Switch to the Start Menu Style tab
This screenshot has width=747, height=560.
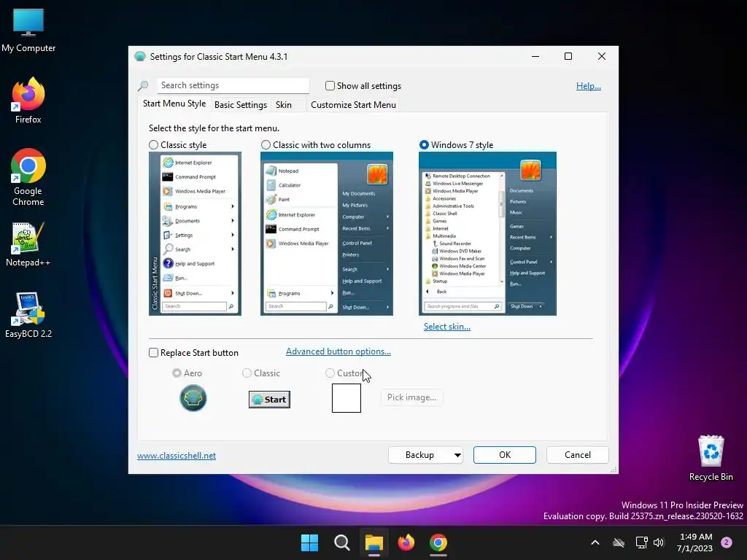[174, 104]
